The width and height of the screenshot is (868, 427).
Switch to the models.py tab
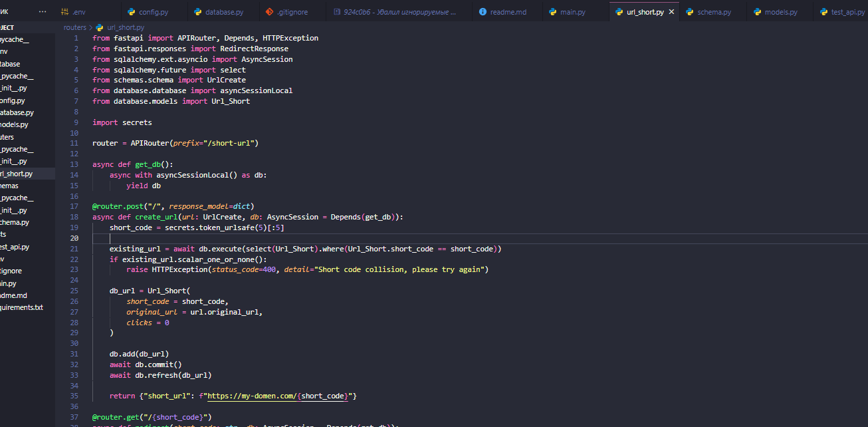pyautogui.click(x=781, y=12)
